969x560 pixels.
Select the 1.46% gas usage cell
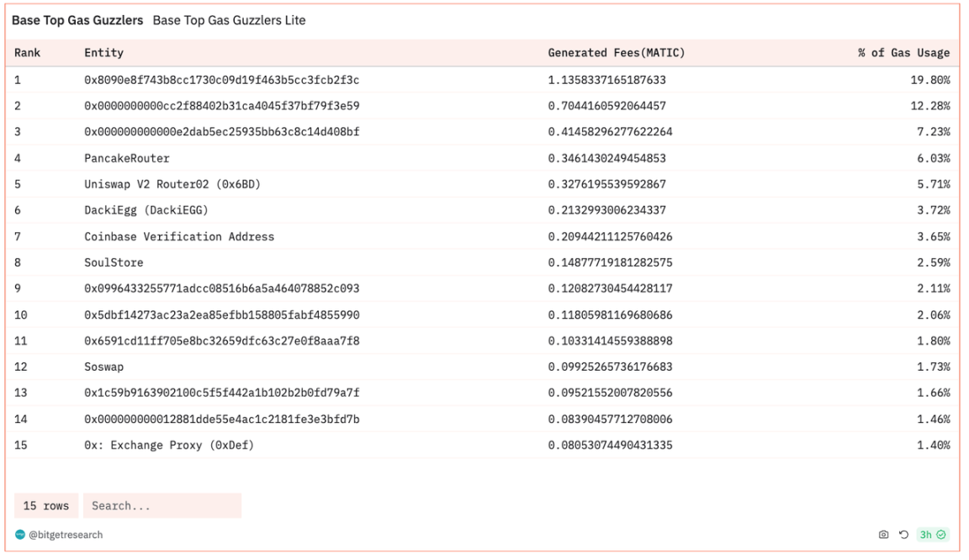click(x=933, y=419)
